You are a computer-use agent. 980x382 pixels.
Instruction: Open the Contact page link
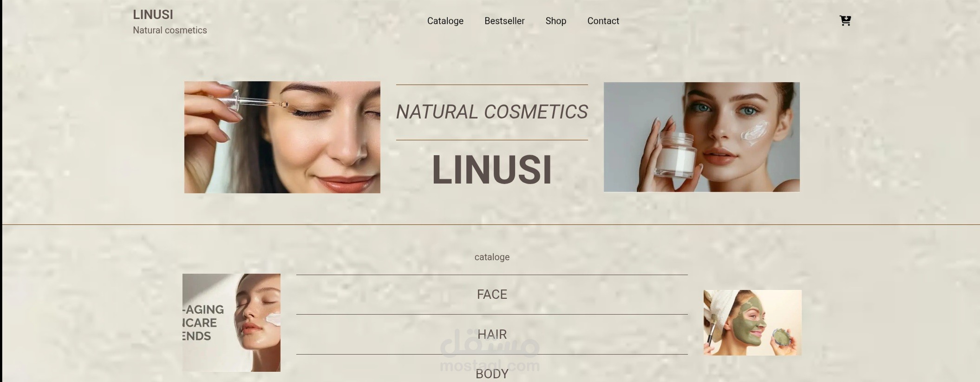pos(603,21)
